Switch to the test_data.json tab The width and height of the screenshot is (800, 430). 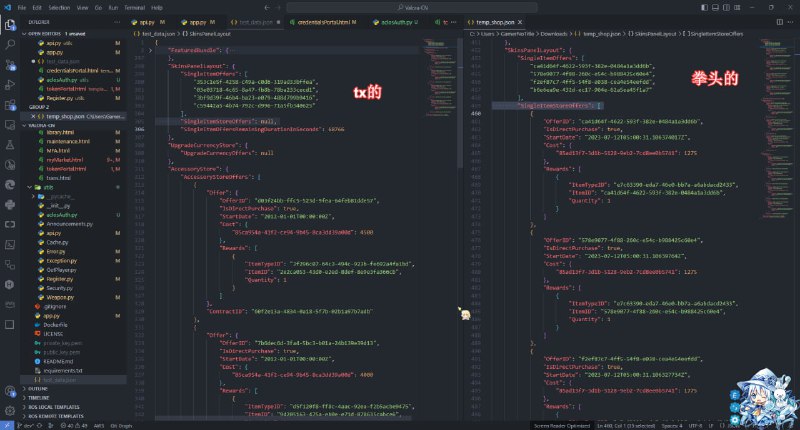[x=255, y=22]
